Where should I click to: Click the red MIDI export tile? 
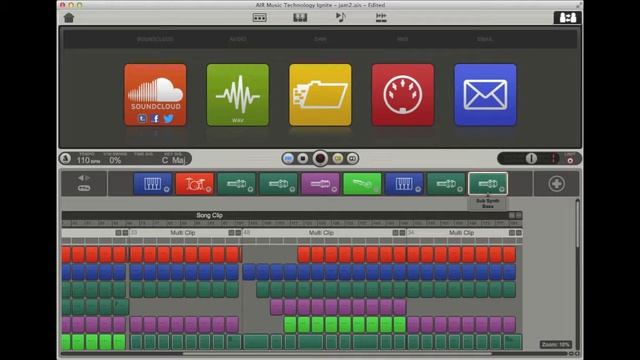tap(402, 95)
